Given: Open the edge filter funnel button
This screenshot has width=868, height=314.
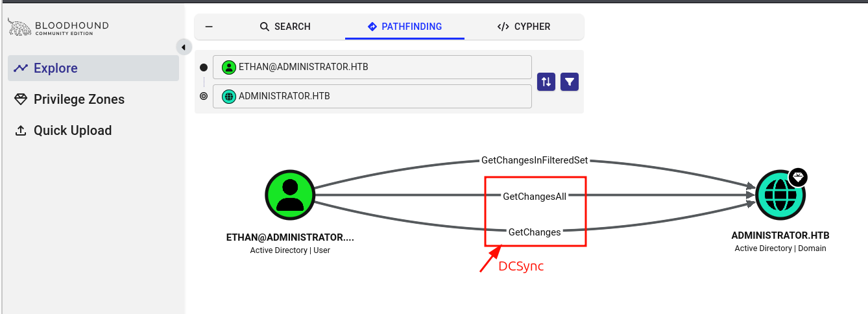Looking at the screenshot, I should pyautogui.click(x=570, y=82).
